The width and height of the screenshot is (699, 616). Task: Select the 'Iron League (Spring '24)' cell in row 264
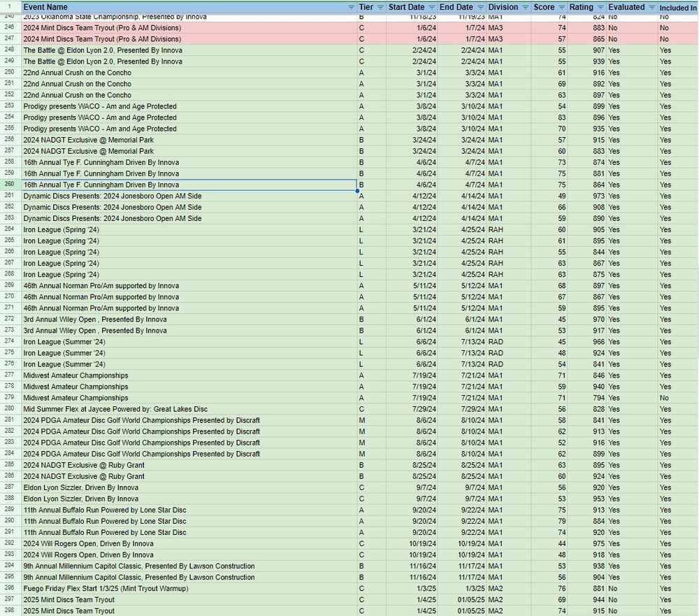coord(189,230)
